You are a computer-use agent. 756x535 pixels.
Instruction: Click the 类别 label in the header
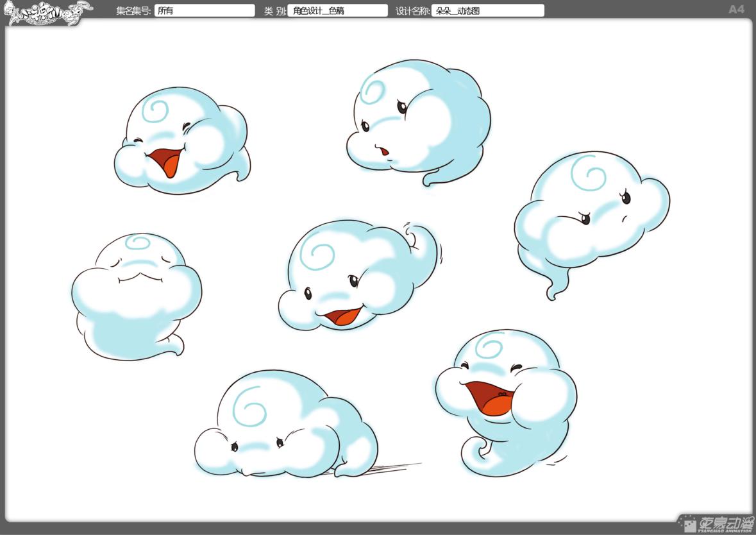pos(275,11)
